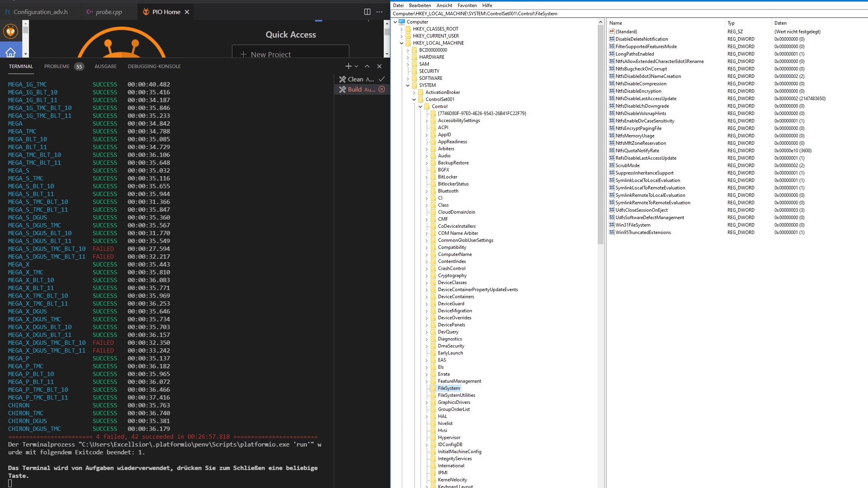Sort registry values by Name column

(x=665, y=23)
